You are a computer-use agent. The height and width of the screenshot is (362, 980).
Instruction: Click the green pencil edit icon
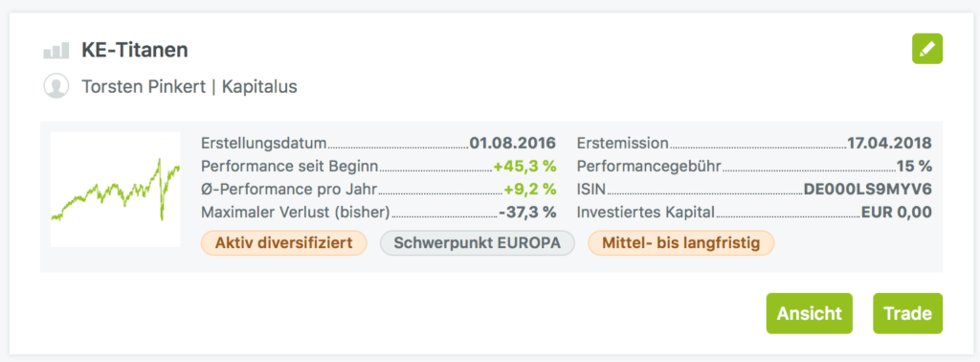926,49
